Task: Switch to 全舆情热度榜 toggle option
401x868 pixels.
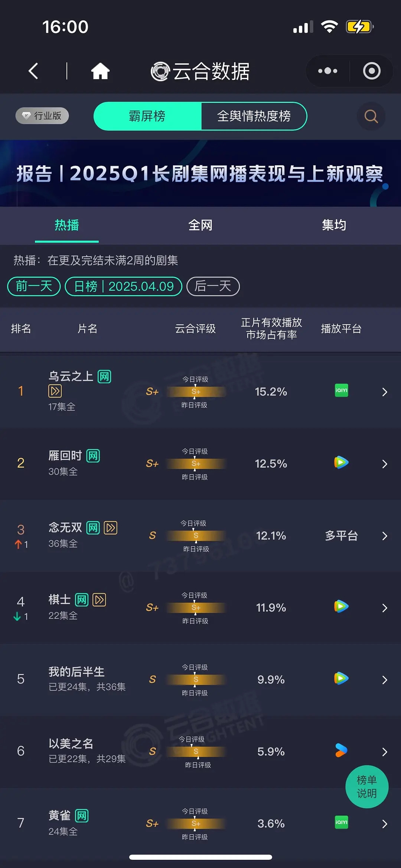Action: pos(254,116)
